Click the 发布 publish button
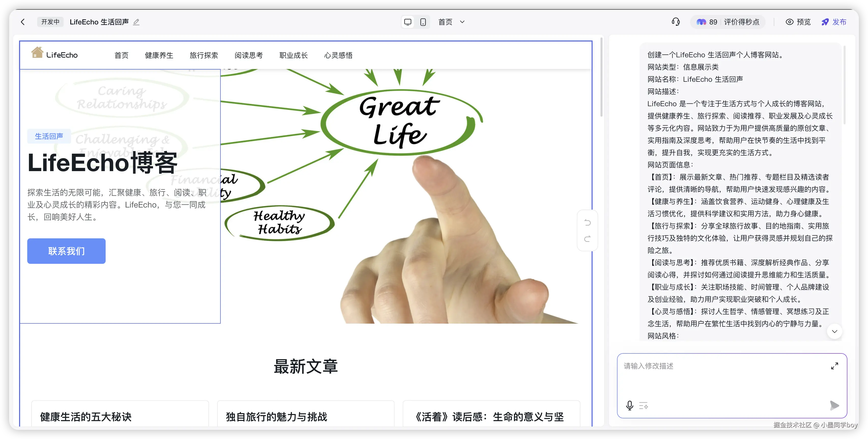 click(834, 22)
